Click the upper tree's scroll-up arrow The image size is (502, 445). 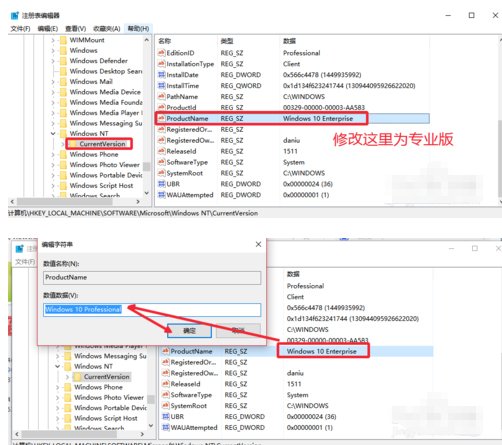147,40
